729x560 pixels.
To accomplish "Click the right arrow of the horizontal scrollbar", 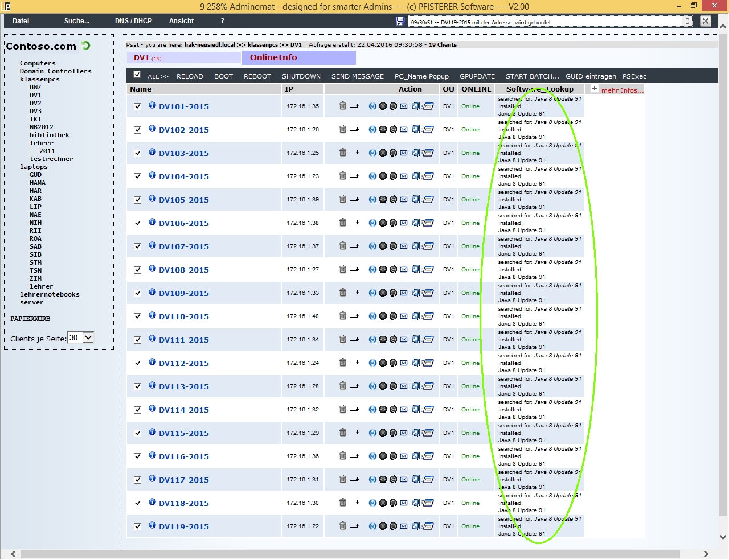I will point(706,554).
